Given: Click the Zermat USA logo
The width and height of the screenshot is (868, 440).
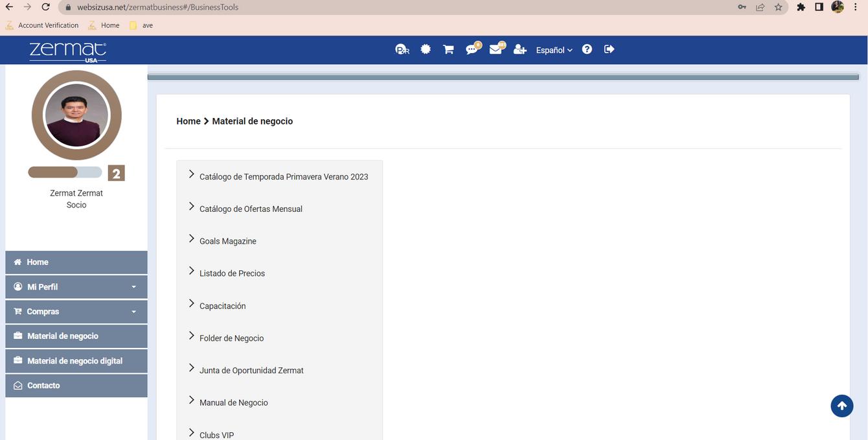Looking at the screenshot, I should pos(67,51).
